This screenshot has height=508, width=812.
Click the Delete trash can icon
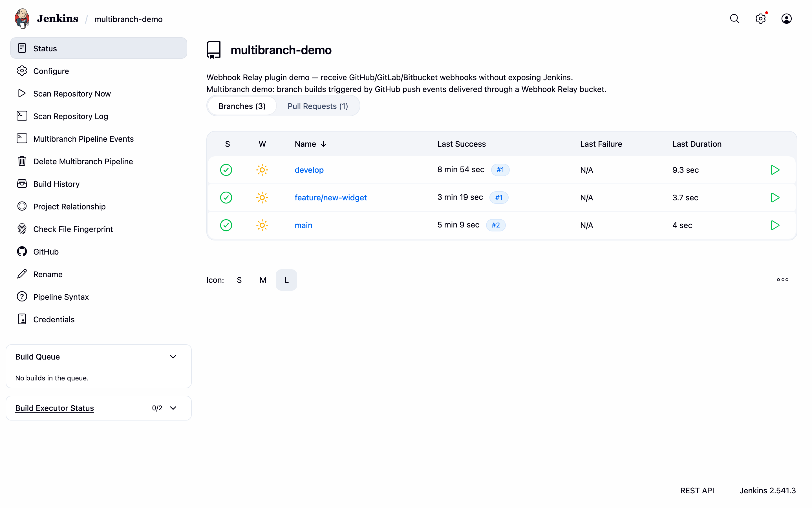pyautogui.click(x=22, y=161)
